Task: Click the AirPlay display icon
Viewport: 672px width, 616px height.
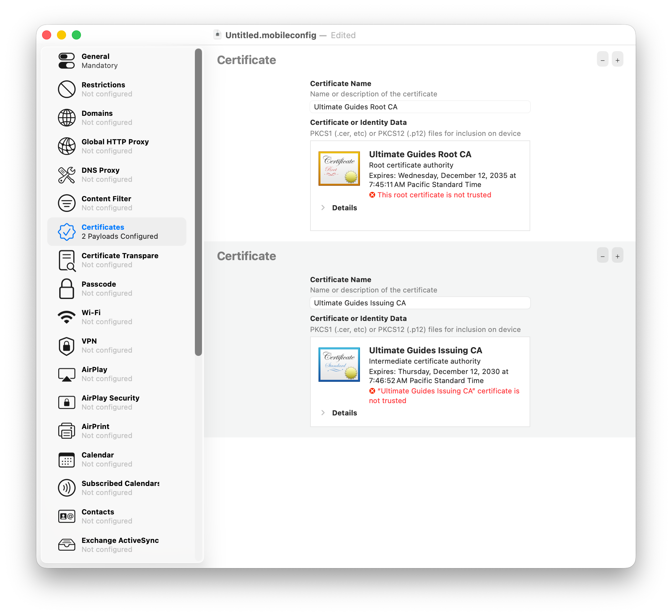Action: [67, 374]
